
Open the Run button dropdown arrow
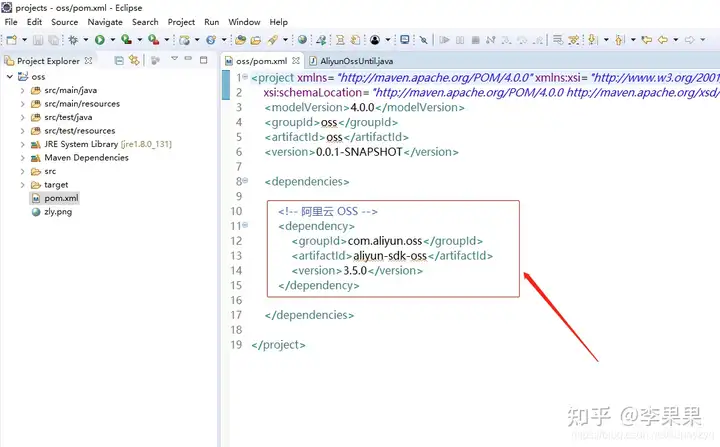112,40
